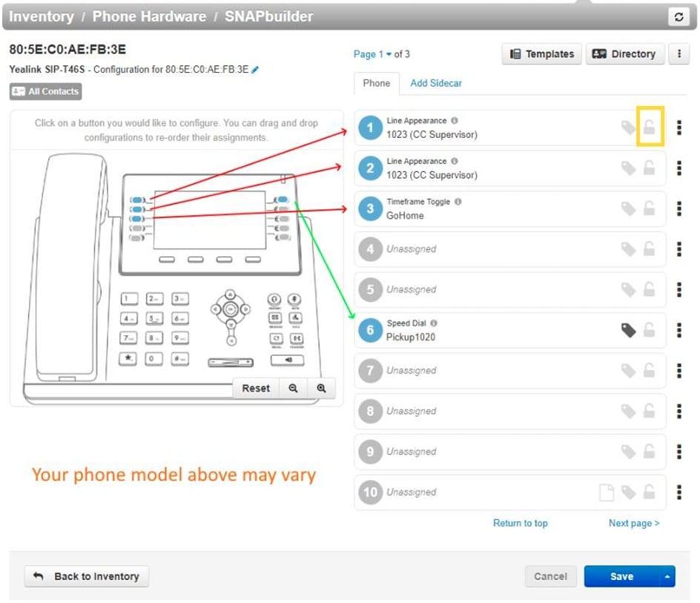Click the page icon on button 10 row
Screen dimensions: 700x603
point(606,492)
